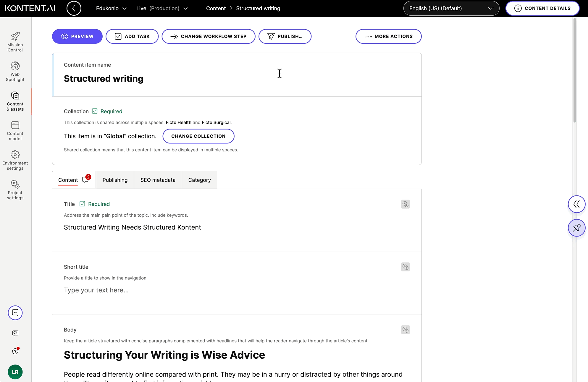Open the Content model section
Image resolution: width=588 pixels, height=382 pixels.
pyautogui.click(x=15, y=130)
